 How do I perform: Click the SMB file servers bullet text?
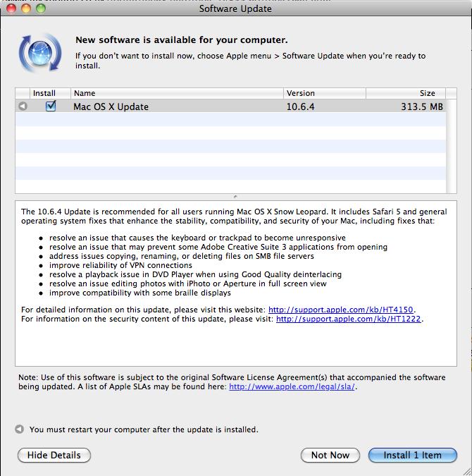[181, 256]
